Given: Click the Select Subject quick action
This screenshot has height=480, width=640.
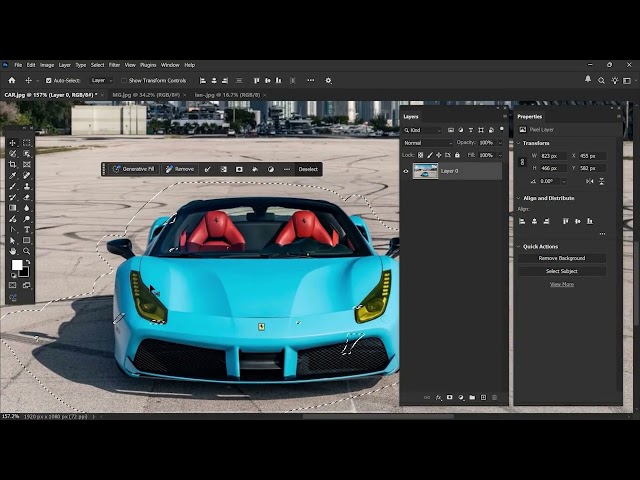Looking at the screenshot, I should click(x=562, y=271).
